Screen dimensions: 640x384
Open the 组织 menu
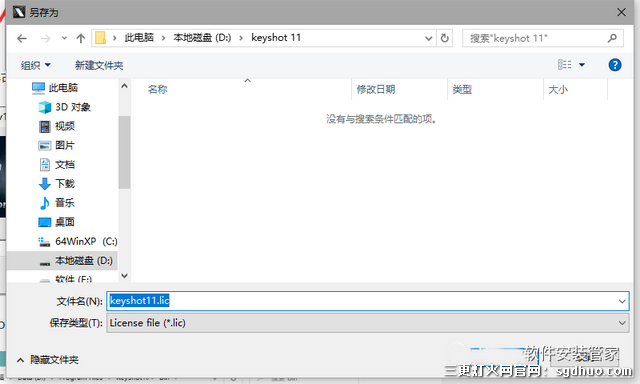click(36, 65)
